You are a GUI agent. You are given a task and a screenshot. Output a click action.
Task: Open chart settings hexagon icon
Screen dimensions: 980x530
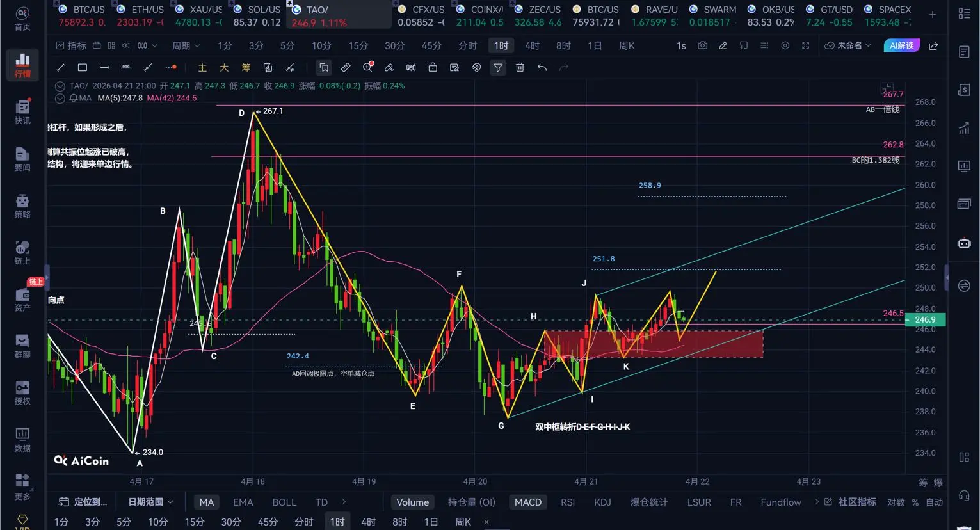click(785, 45)
